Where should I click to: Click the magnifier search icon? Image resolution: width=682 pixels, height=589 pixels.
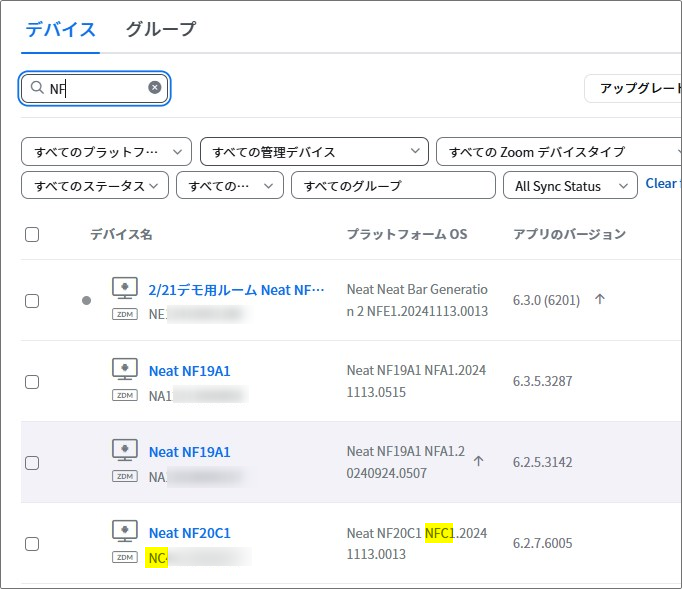(37, 88)
